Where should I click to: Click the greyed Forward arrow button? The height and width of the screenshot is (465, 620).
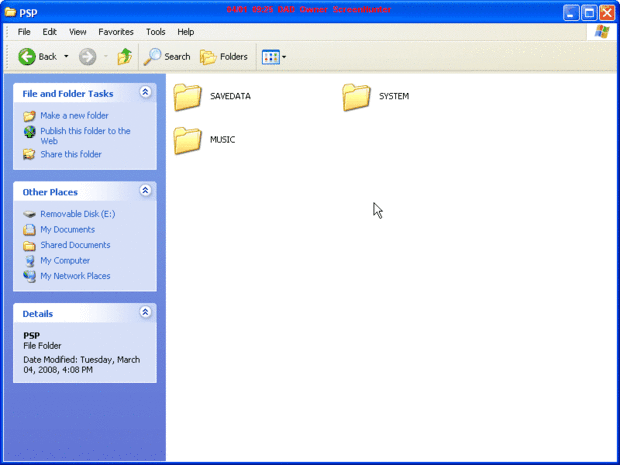[87, 57]
